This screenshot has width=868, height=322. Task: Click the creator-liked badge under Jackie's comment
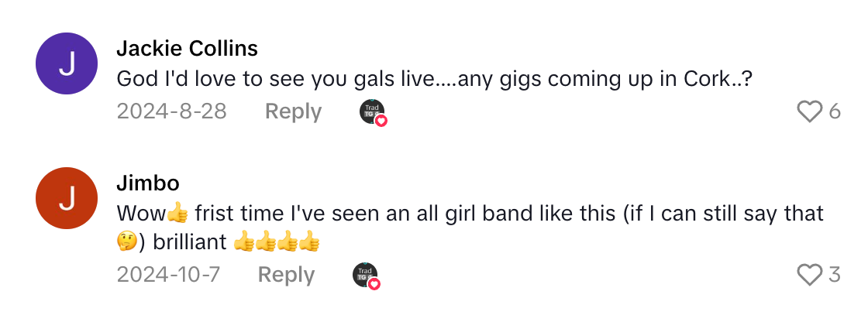pos(373,112)
